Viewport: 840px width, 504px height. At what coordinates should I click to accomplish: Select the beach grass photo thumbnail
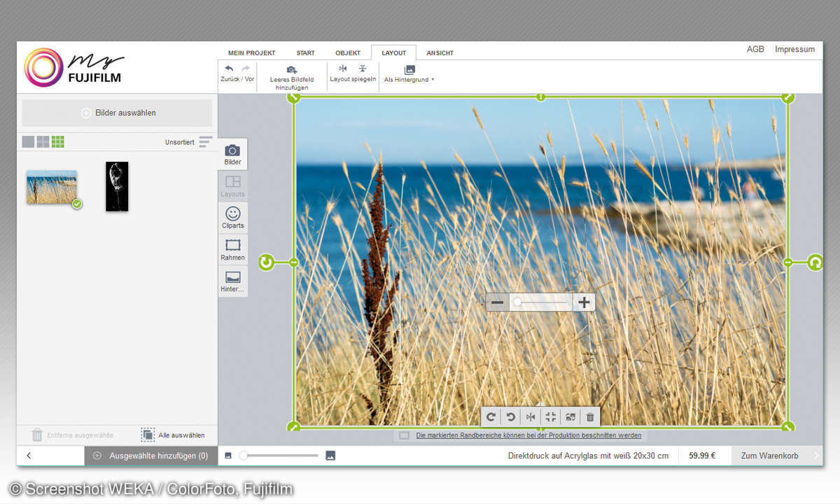click(x=52, y=188)
